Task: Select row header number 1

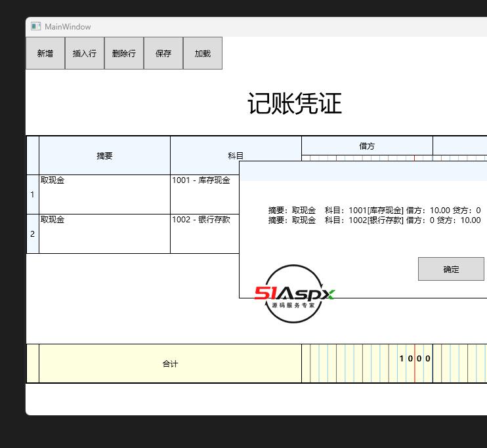Action: [x=33, y=194]
